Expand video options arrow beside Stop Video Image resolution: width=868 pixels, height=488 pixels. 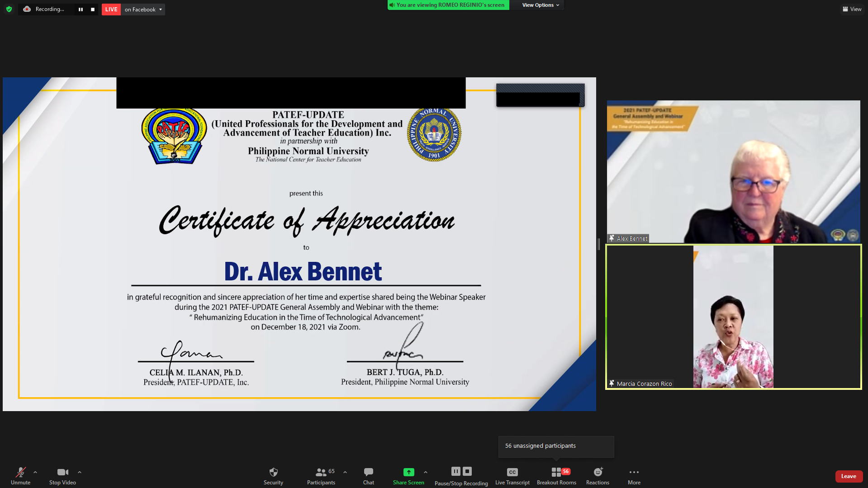click(x=80, y=472)
